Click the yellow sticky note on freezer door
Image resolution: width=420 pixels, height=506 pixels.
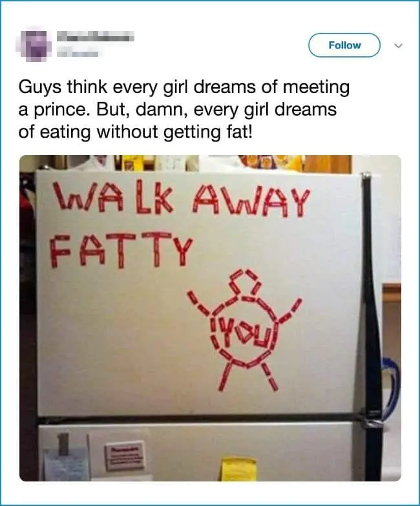coord(238,469)
